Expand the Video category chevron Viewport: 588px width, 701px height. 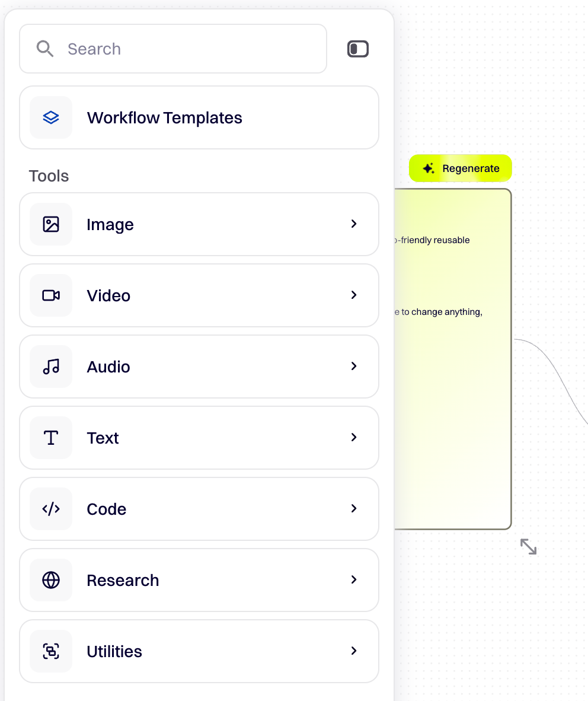click(354, 295)
